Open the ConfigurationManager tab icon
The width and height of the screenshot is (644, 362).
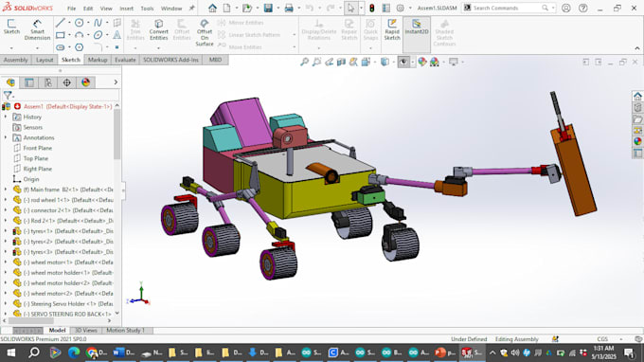point(48,82)
